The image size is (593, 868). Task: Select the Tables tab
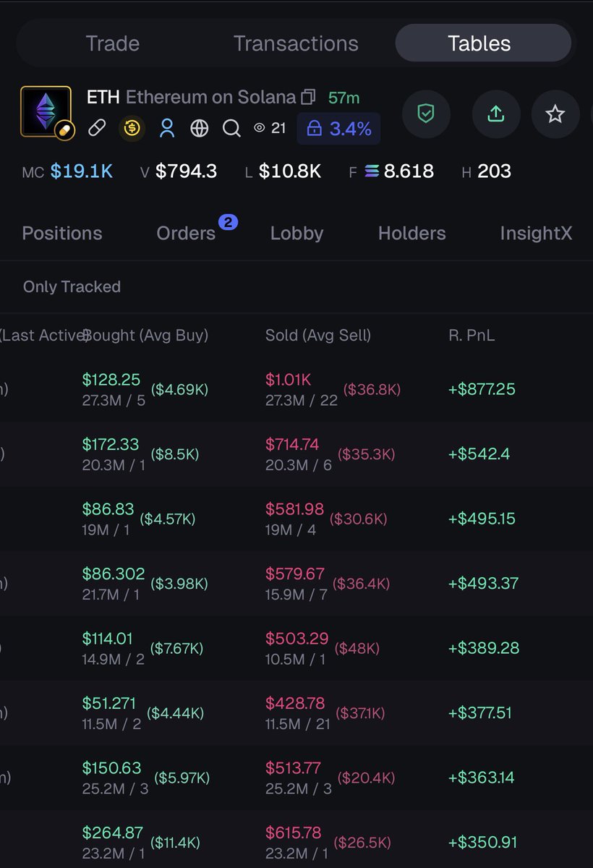(x=483, y=43)
